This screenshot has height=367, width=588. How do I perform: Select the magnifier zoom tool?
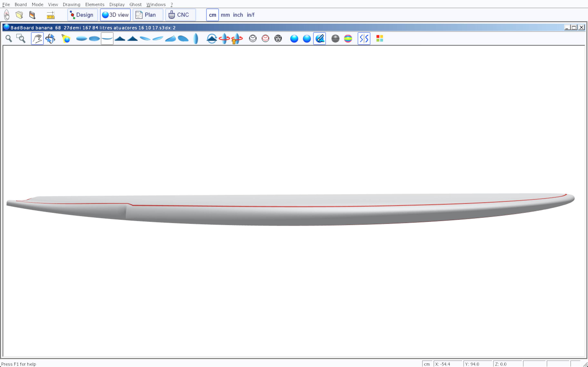click(9, 39)
